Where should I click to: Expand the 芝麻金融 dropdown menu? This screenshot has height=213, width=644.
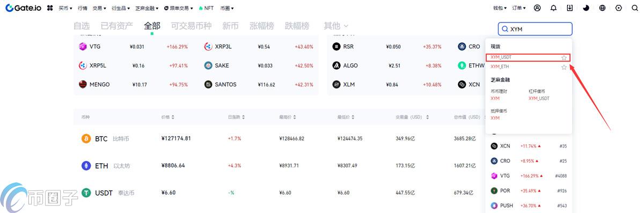pos(146,8)
